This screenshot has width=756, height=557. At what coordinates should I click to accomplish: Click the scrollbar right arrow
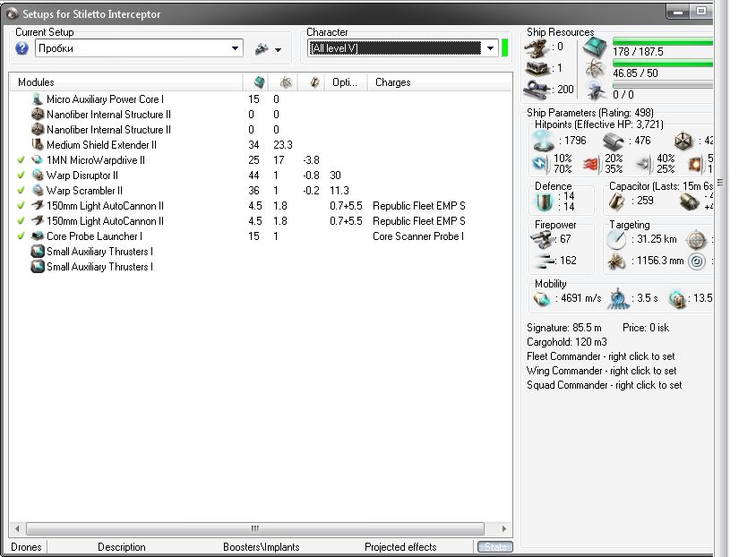(503, 528)
